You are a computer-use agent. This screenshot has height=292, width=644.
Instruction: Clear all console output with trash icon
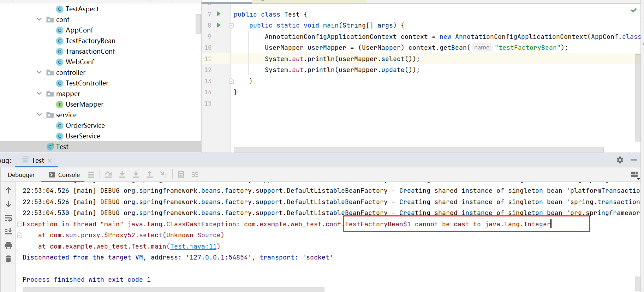click(8, 259)
